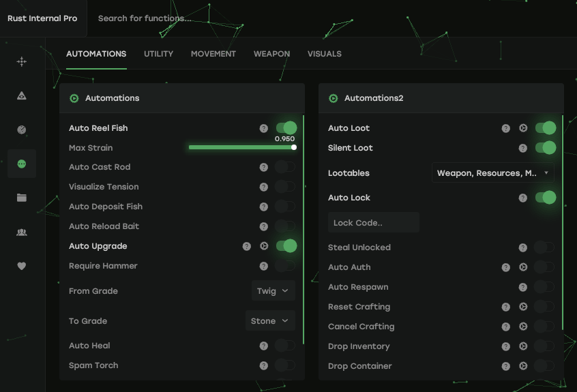Image resolution: width=577 pixels, height=392 pixels.
Task: Show help for Auto Loot
Action: 506,128
